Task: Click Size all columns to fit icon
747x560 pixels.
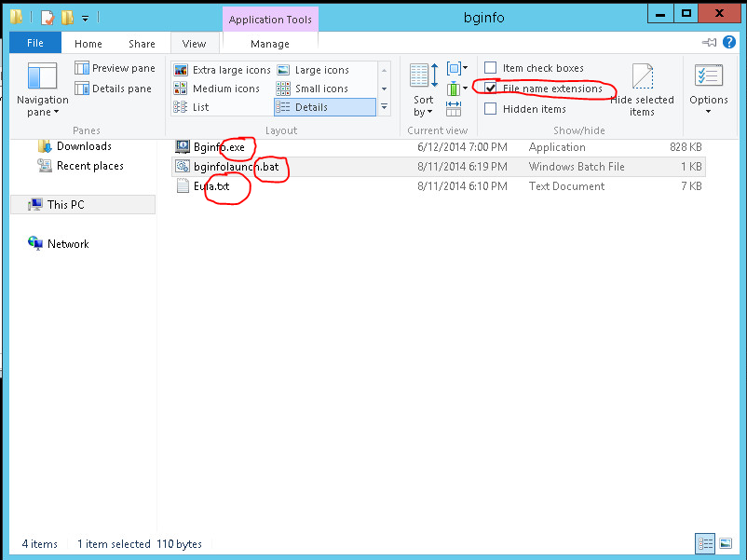Action: coord(454,109)
